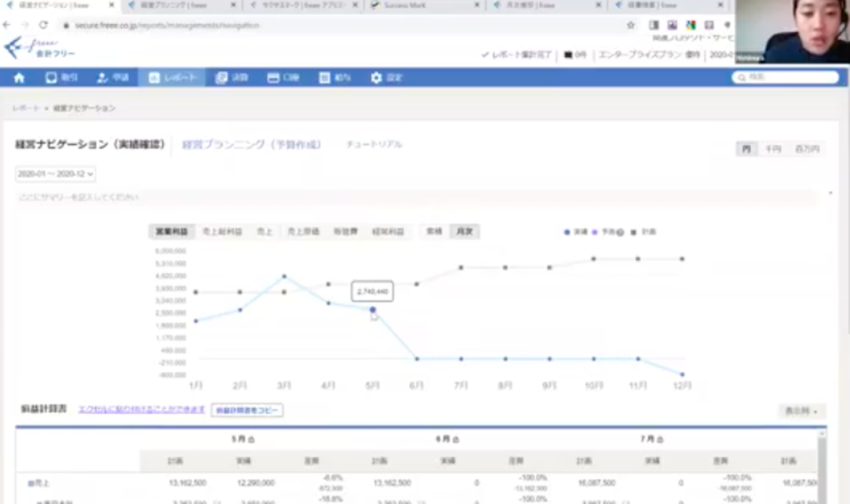Expand the 売上 row in table

click(x=31, y=483)
